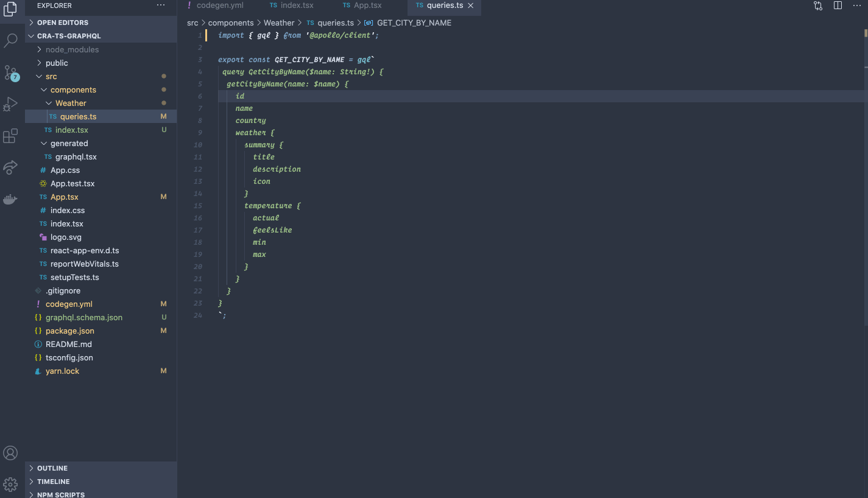Open Explorer views and more actions ellipsis
The height and width of the screenshot is (498, 868).
[x=161, y=5]
